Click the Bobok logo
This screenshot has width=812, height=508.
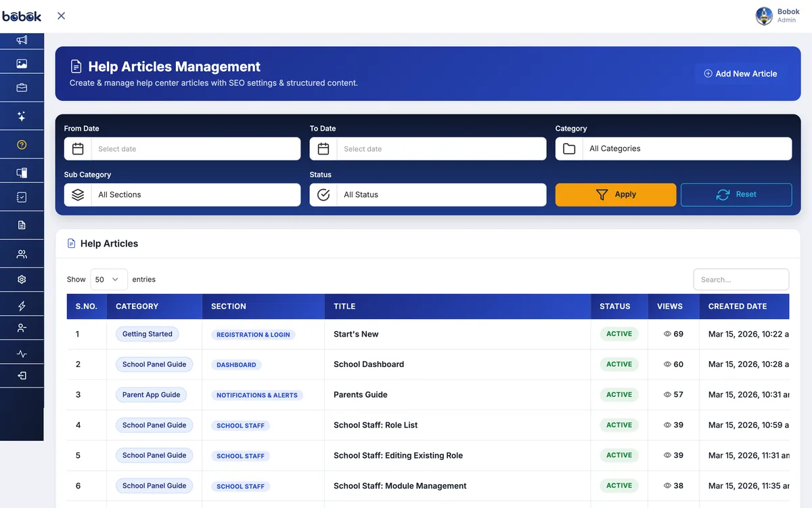tap(22, 16)
